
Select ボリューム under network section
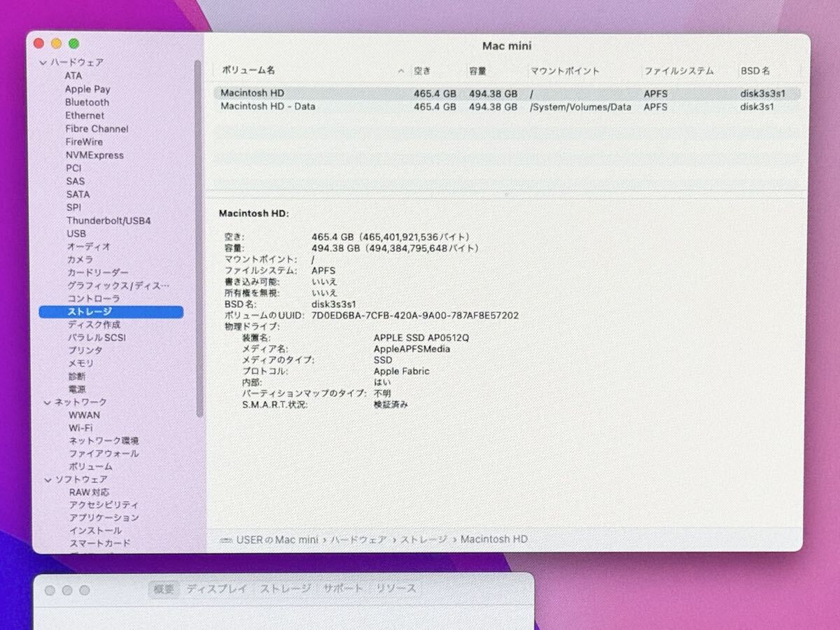(90, 466)
